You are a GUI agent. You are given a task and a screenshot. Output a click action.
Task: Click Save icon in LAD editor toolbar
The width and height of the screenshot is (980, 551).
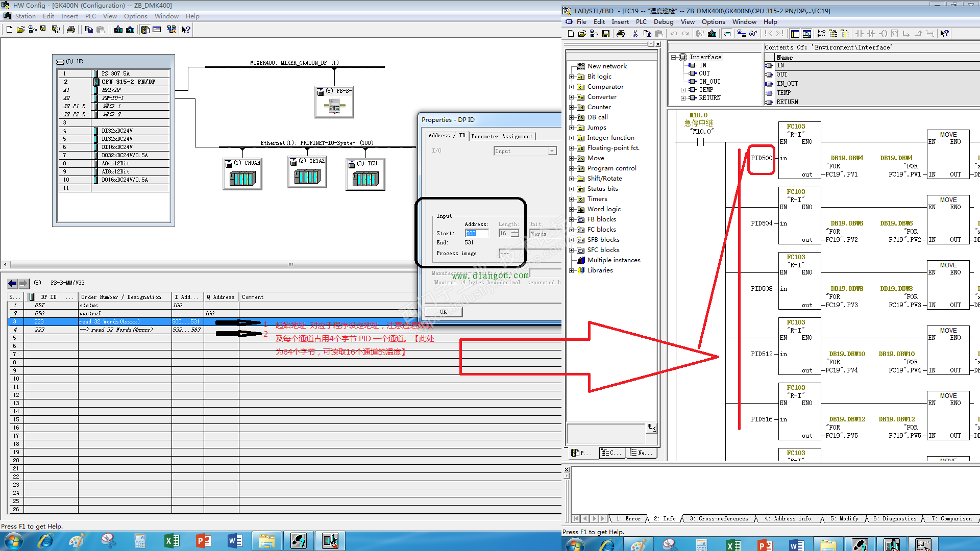click(x=606, y=34)
